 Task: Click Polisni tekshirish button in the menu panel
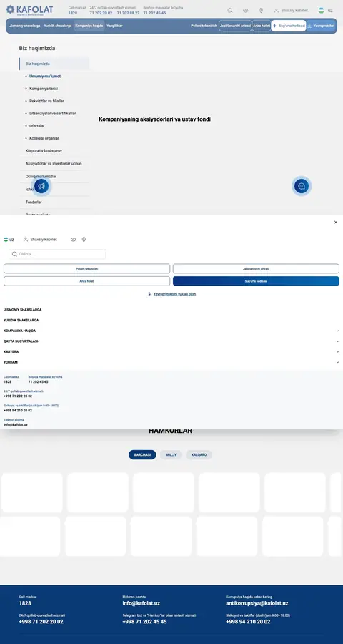click(x=87, y=268)
